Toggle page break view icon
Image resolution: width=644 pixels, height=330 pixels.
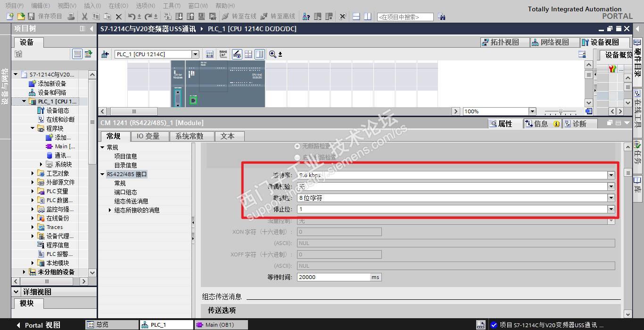(x=248, y=54)
